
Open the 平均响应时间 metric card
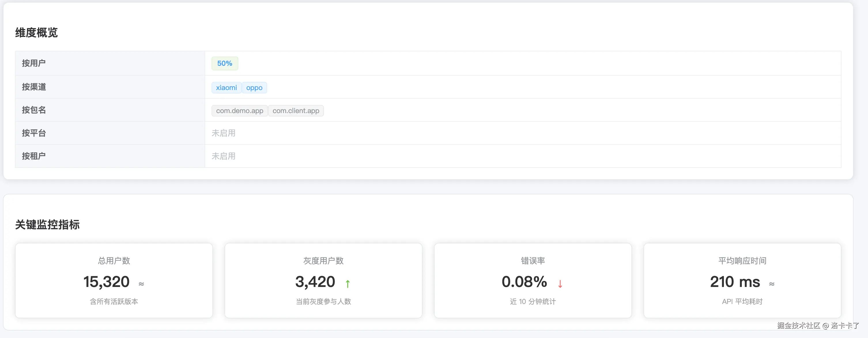coord(742,281)
